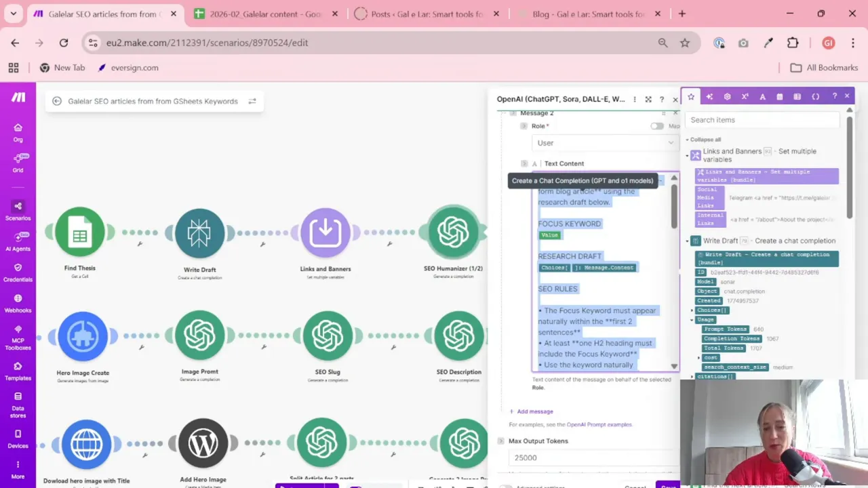This screenshot has width=868, height=488.
Task: Switch to the Favorites star tab
Action: pyautogui.click(x=691, y=96)
